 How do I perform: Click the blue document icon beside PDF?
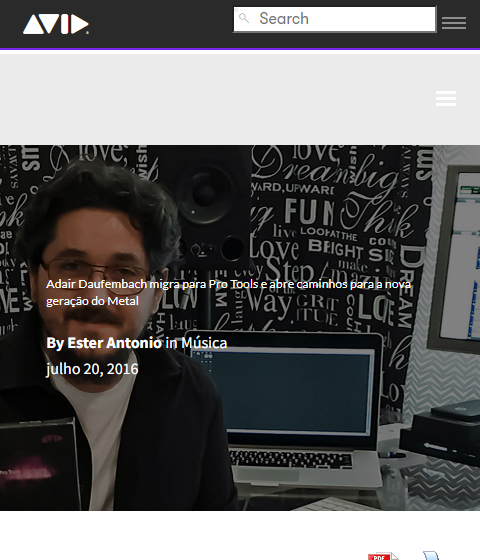click(431, 556)
